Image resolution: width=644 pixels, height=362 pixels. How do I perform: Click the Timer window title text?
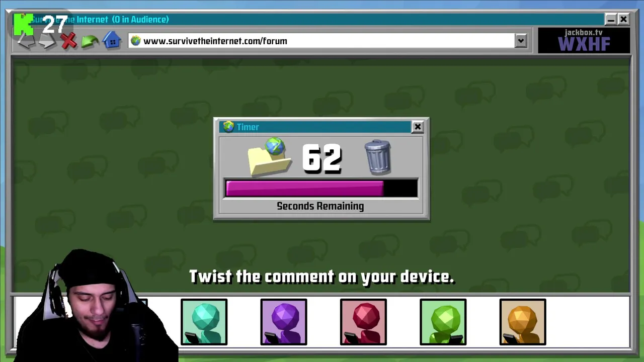248,127
